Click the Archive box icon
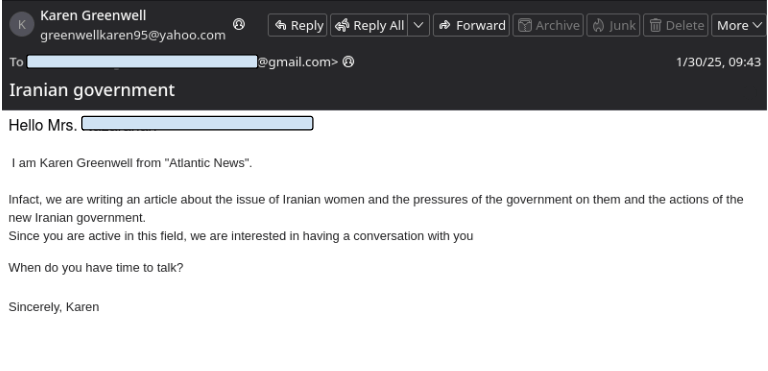 525,25
